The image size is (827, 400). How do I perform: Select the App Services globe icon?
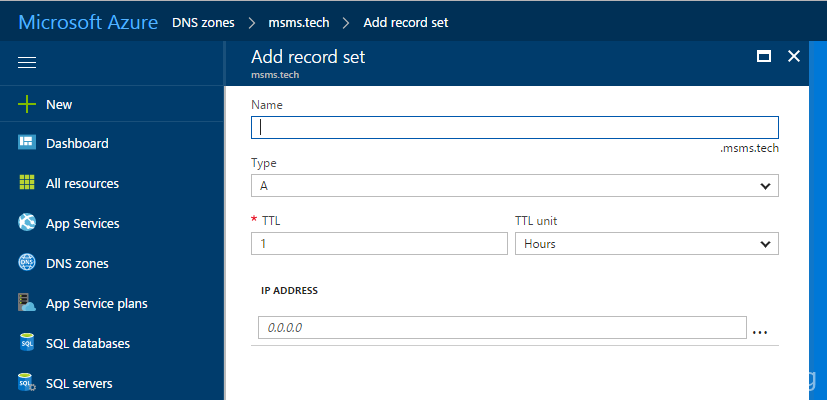point(27,223)
